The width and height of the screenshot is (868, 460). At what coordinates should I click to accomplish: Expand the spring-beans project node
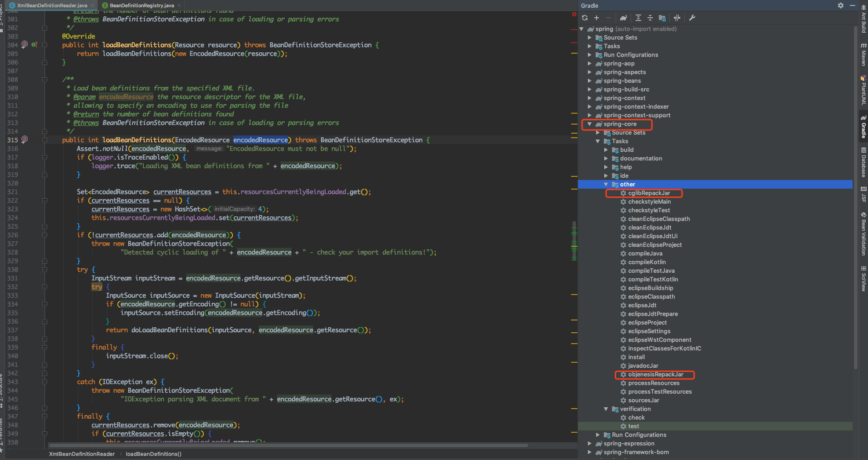pos(589,81)
